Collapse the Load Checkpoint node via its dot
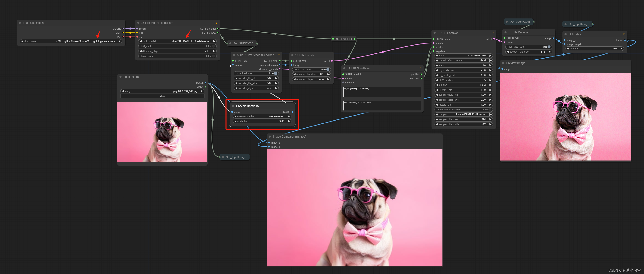 click(20, 23)
